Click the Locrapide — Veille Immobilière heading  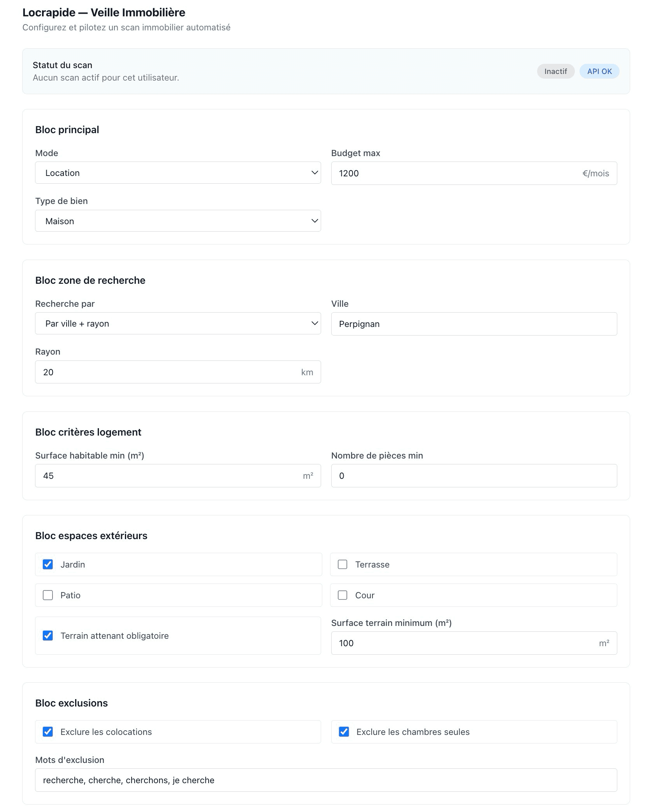click(104, 12)
